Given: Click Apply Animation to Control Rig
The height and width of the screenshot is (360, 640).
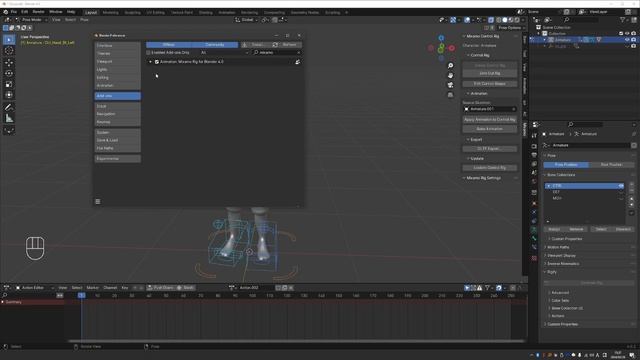Looking at the screenshot, I should pos(490,120).
